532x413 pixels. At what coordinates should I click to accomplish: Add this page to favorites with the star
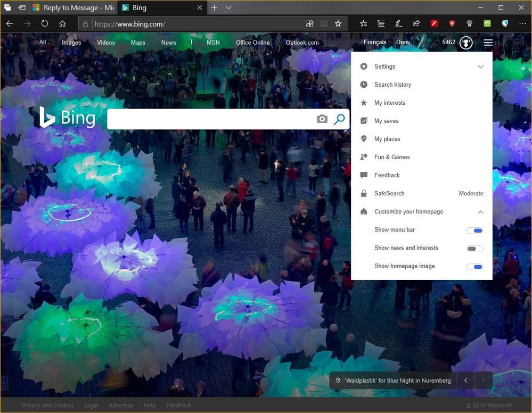coord(338,24)
